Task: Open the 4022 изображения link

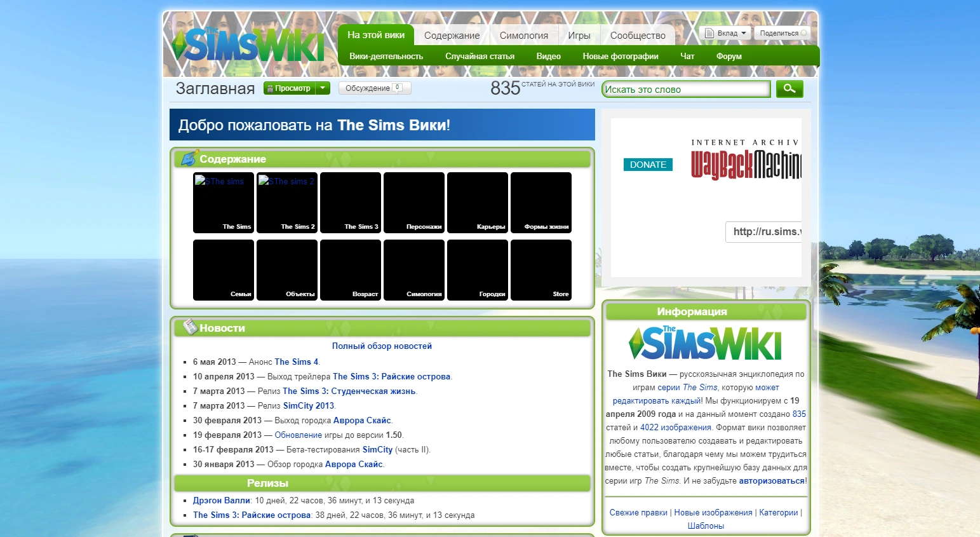Action: pos(676,427)
